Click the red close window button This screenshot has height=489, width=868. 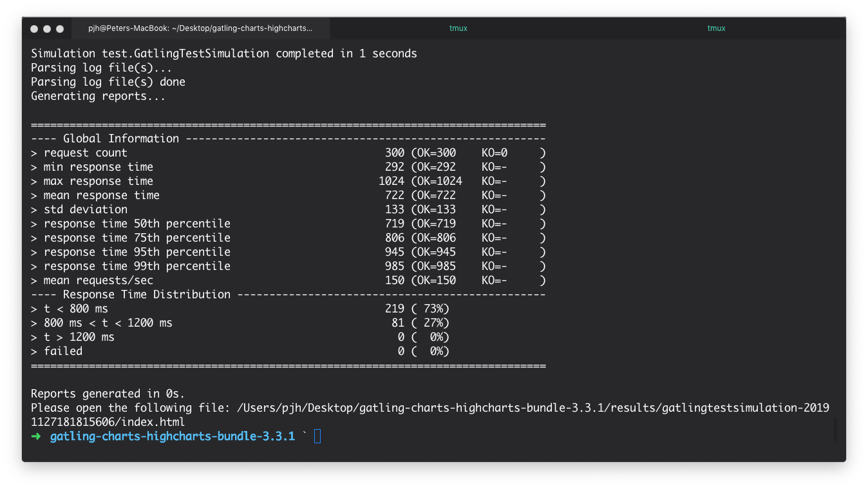(x=34, y=29)
